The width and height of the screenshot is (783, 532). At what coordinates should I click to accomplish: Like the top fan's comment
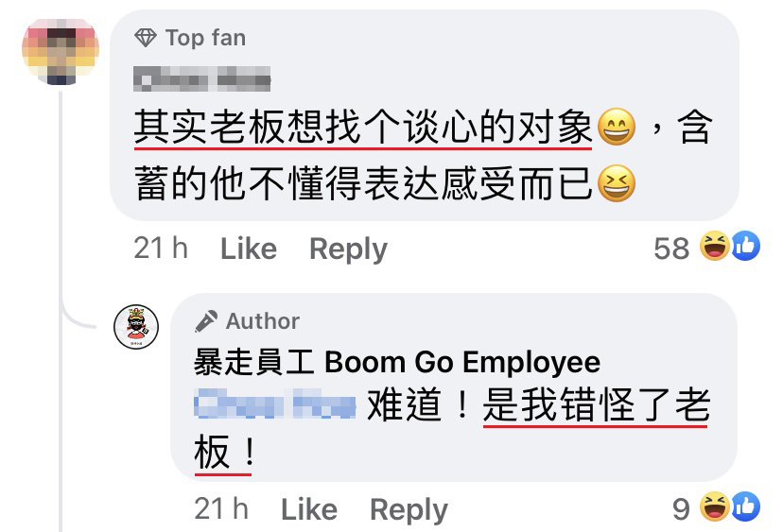249,249
